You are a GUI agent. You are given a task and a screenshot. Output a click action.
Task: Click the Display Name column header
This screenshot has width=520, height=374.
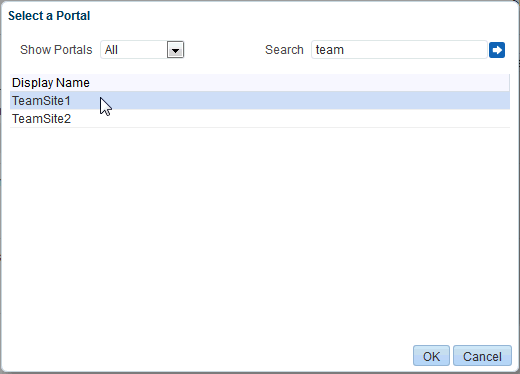click(260, 83)
